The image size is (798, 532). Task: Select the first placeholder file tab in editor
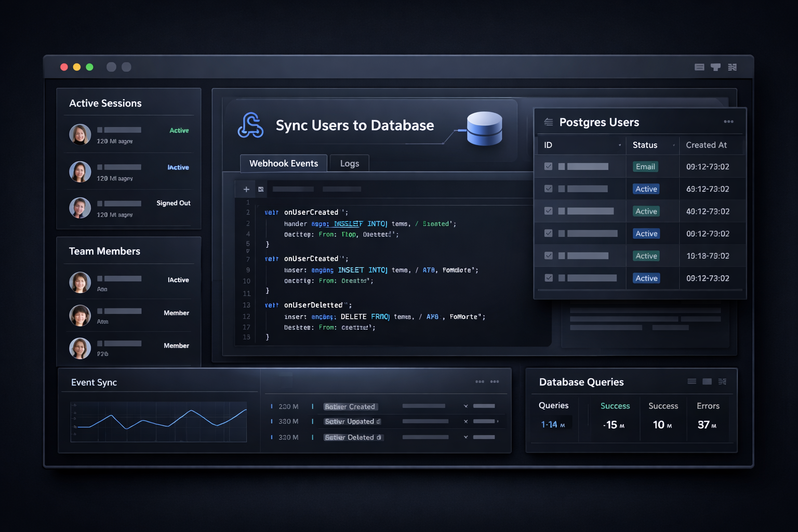click(293, 189)
